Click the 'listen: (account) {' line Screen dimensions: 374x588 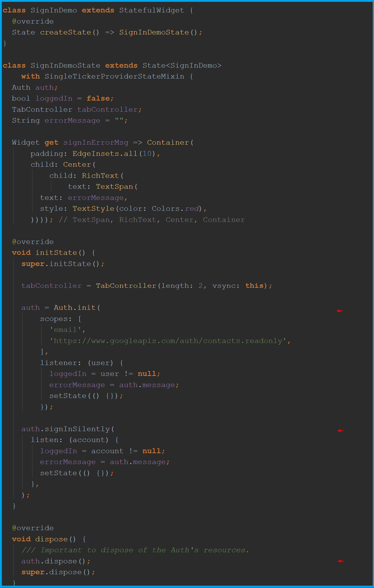click(75, 440)
